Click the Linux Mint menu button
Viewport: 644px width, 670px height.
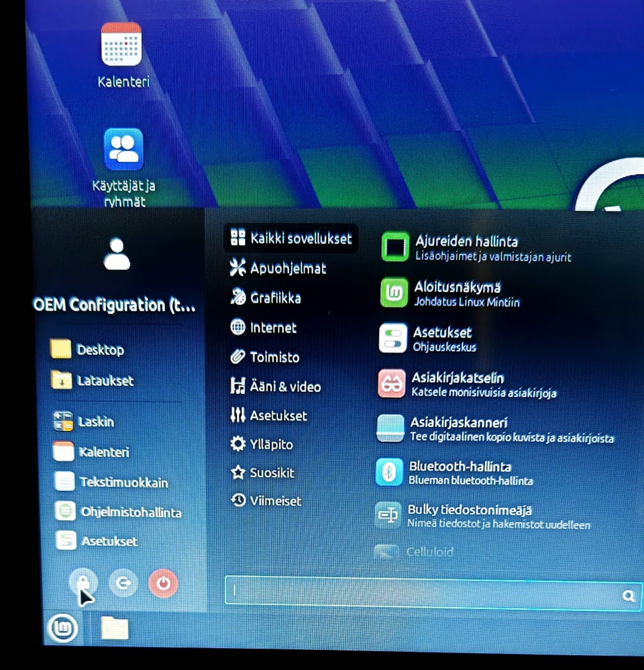coord(64,628)
